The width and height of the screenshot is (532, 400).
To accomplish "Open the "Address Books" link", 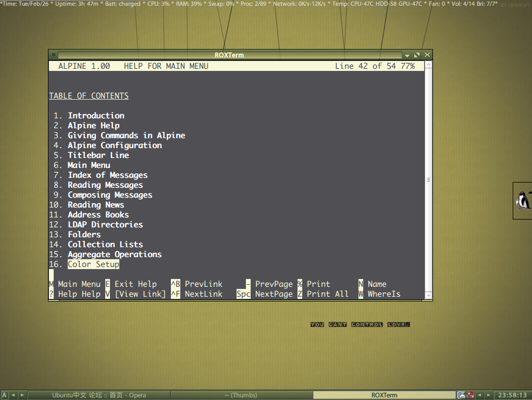I will click(x=98, y=214).
